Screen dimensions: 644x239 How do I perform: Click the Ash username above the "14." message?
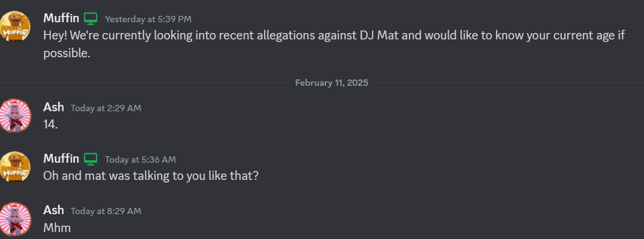pyautogui.click(x=53, y=107)
